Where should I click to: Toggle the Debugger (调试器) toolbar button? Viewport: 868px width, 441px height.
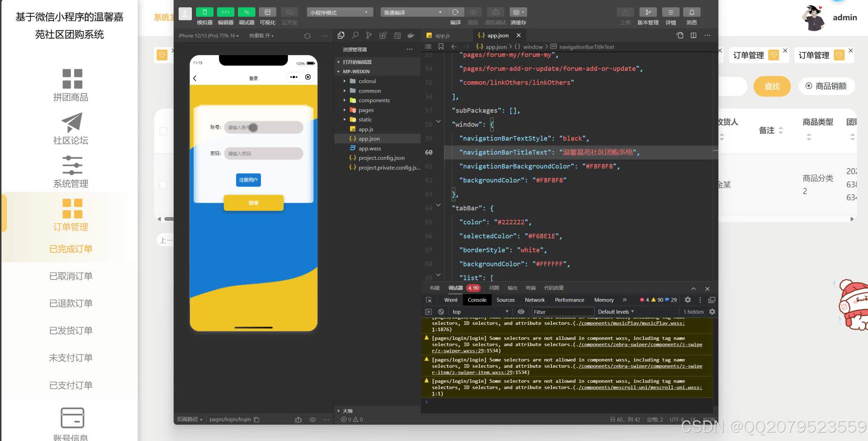pyautogui.click(x=246, y=13)
